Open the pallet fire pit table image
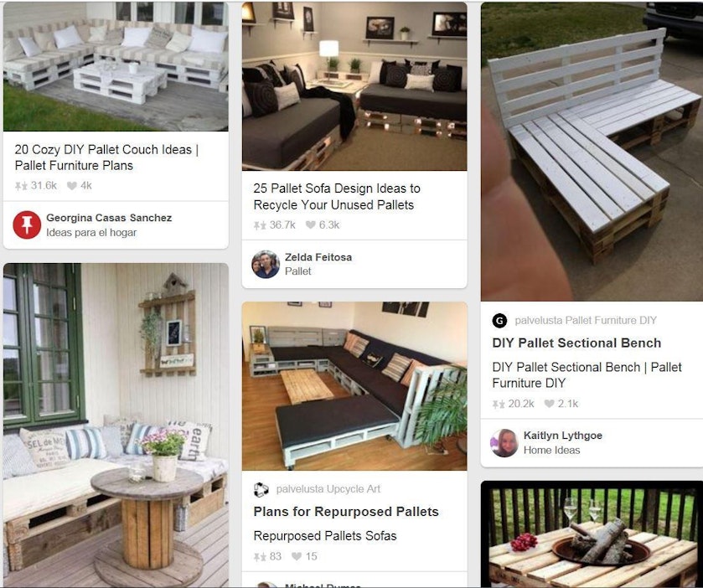This screenshot has width=703, height=588. (592, 534)
